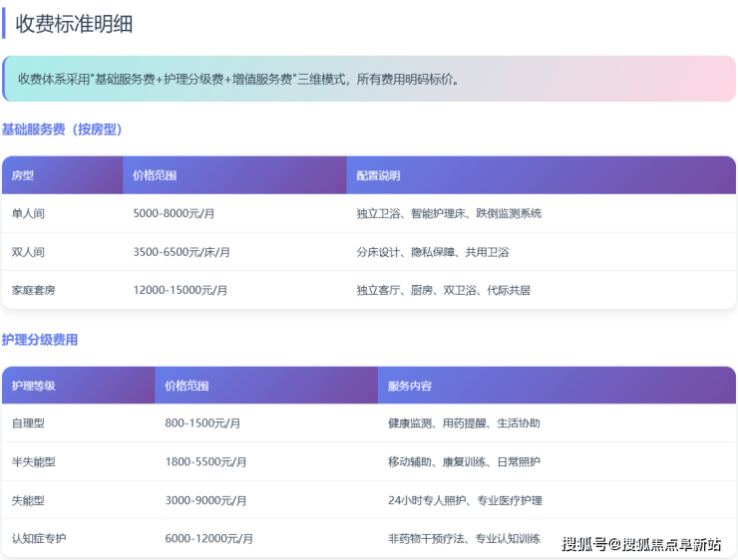Select the 双人间 row label

[28, 252]
